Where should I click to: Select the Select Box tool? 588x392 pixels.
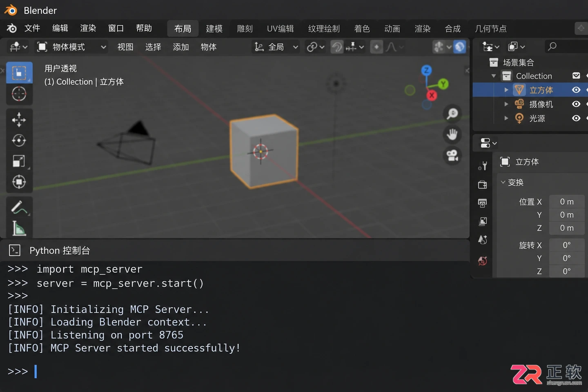[x=19, y=73]
